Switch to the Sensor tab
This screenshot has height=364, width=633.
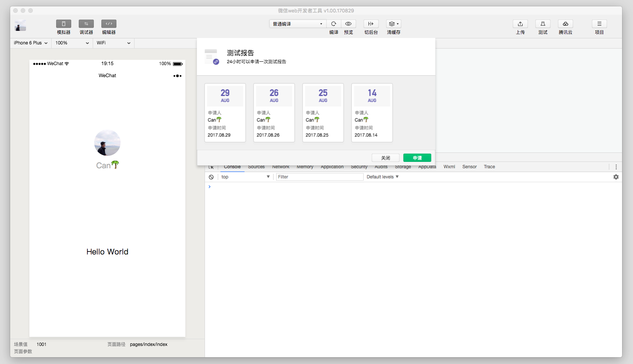pos(469,167)
